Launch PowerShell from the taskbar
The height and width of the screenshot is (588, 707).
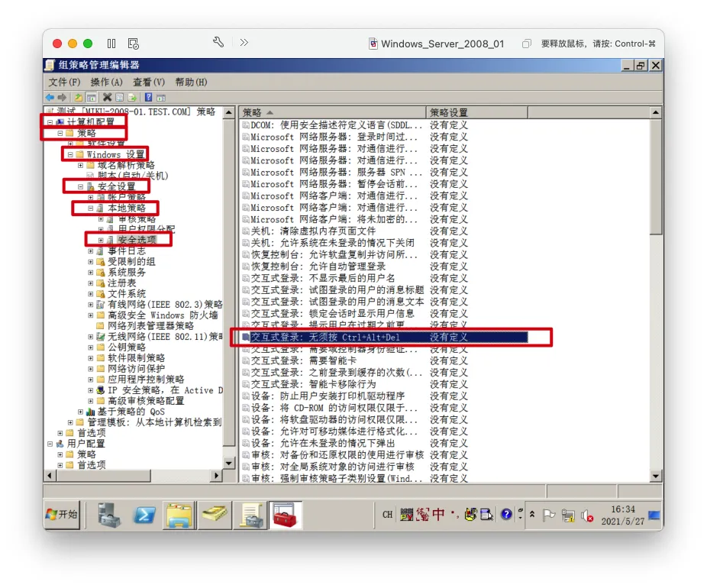[x=144, y=515]
